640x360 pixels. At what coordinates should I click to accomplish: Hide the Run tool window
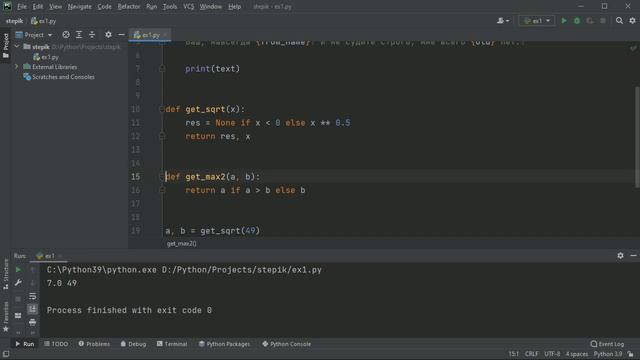[633, 256]
